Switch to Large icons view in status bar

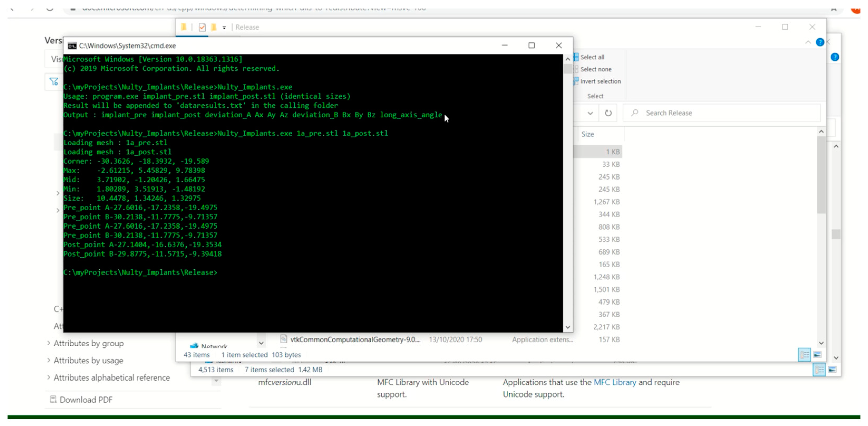(817, 355)
